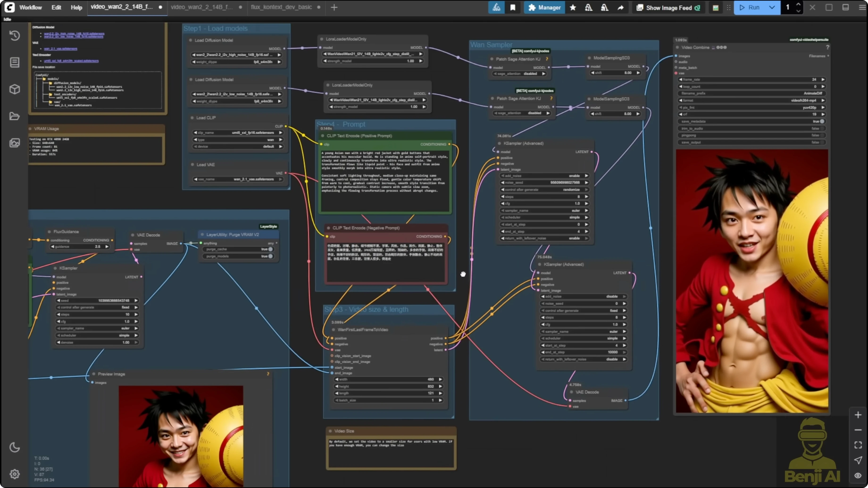Screen dimensions: 868x488
Task: Open the model library (cube icon)
Action: 14,89
